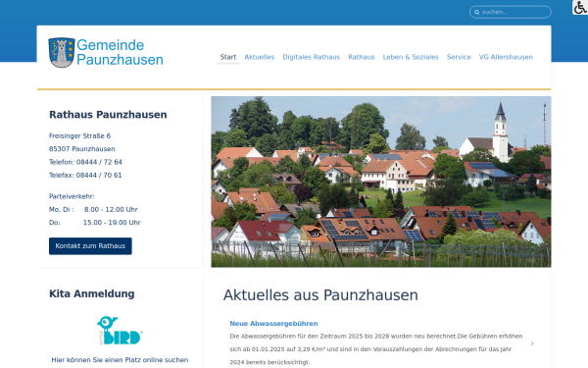This screenshot has width=588, height=368.
Task: Click the Abwassergebühren article description text
Action: [x=376, y=349]
